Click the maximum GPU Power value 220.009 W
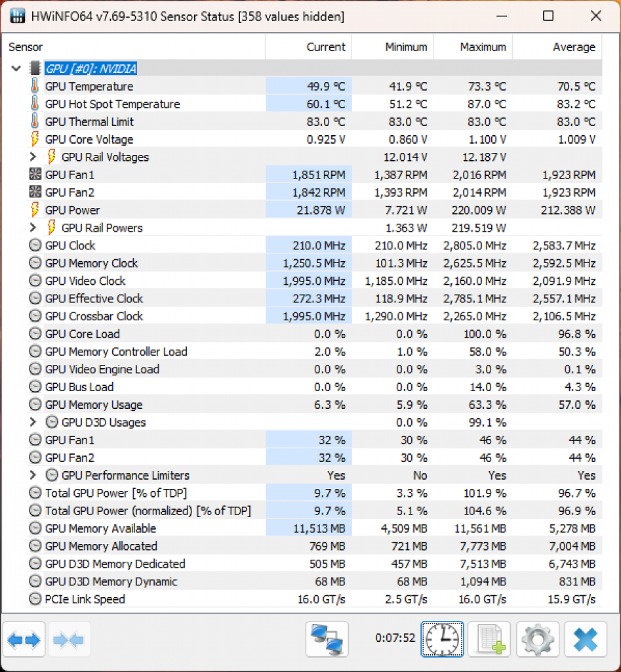The image size is (621, 672). tap(479, 210)
